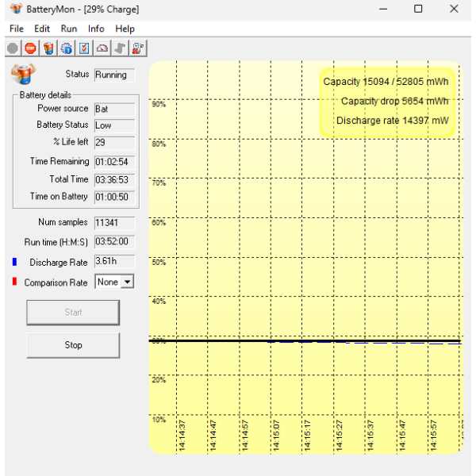Click the red Comparison Rate color marker
Screen dimensions: 476x476
(x=14, y=282)
